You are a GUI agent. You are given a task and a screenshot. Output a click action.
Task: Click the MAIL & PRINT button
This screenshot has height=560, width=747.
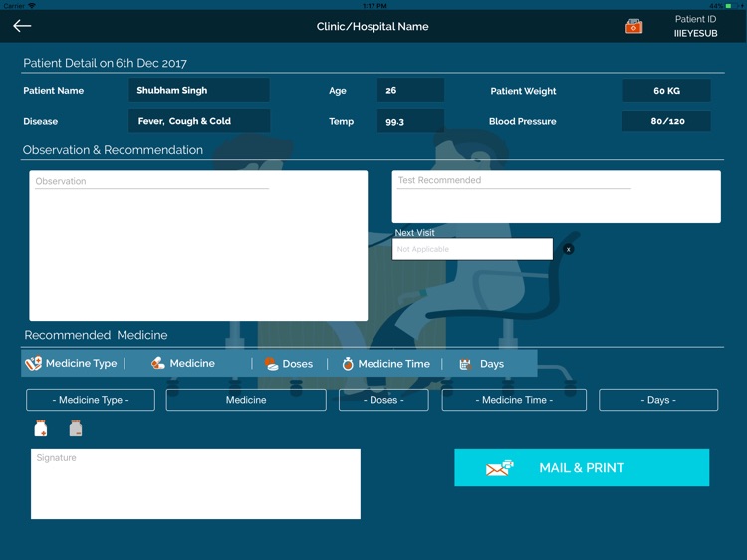coord(582,468)
